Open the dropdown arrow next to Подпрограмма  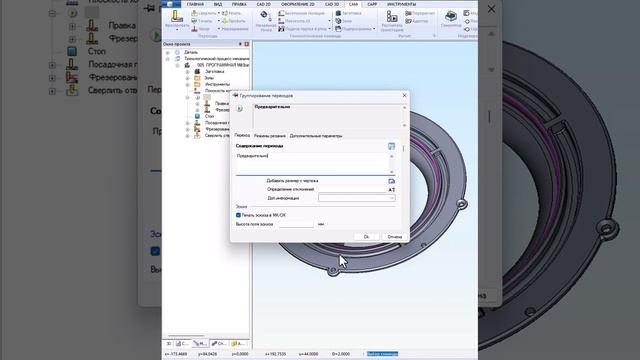374,29
